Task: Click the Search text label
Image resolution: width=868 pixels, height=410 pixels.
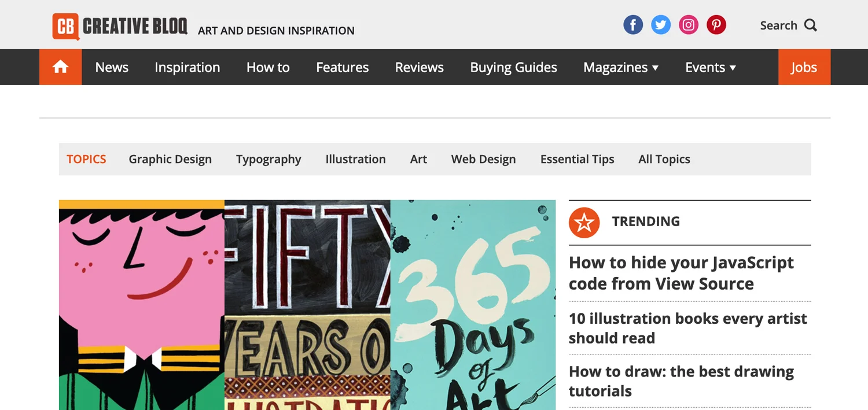Action: 778,25
